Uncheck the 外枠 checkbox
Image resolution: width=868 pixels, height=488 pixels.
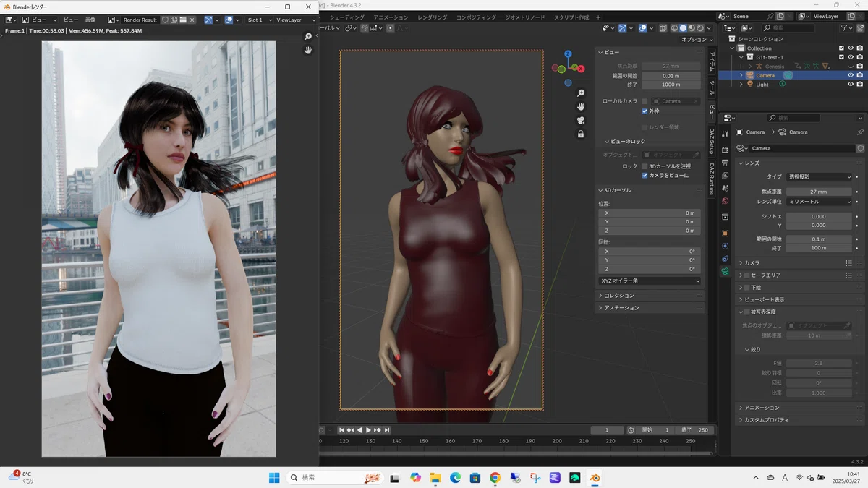[x=644, y=111]
